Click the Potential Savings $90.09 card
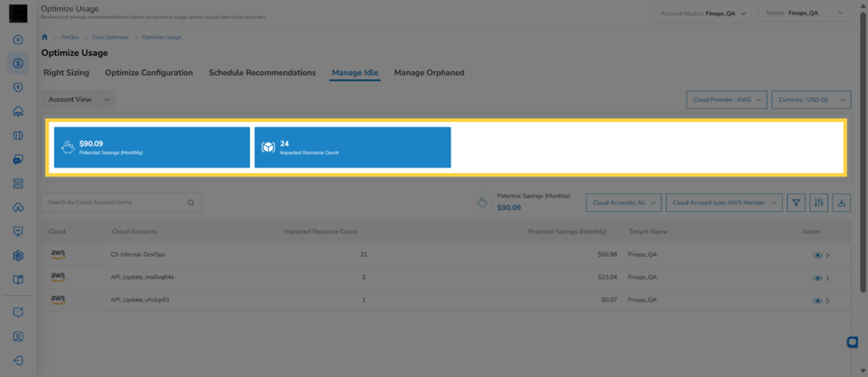The image size is (868, 377). click(152, 147)
